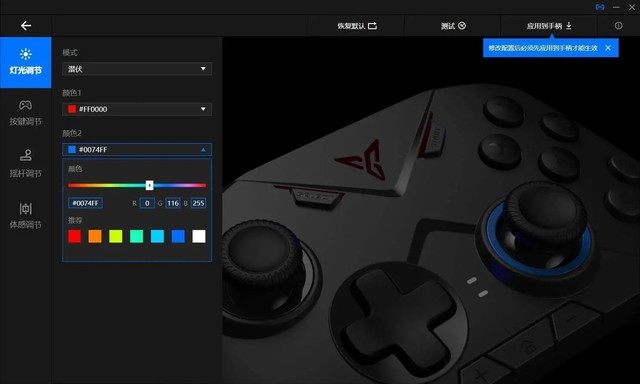Open the info icon in the top bar
This screenshot has height=384, width=640.
618,26
